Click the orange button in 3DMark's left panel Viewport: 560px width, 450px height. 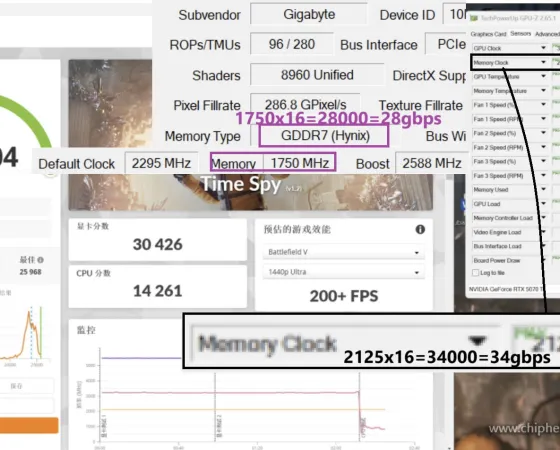click(29, 425)
